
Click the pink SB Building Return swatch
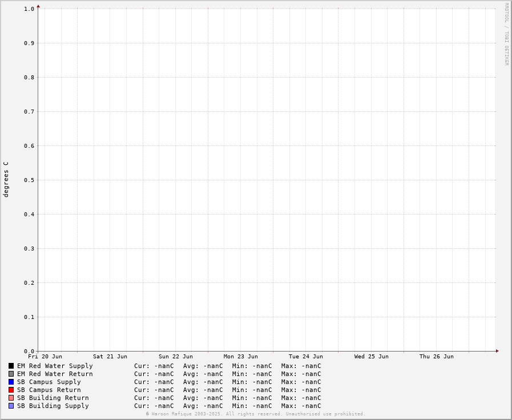(x=11, y=398)
